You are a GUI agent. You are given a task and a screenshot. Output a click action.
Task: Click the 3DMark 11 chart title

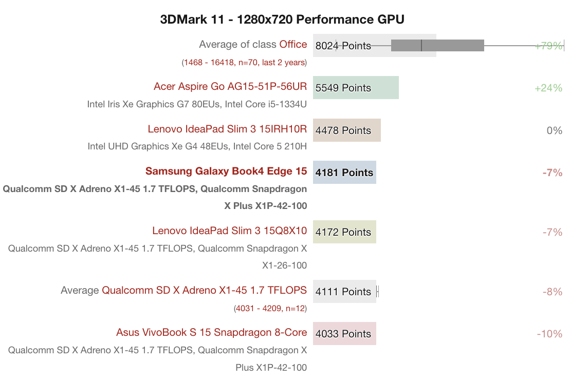coord(282,20)
